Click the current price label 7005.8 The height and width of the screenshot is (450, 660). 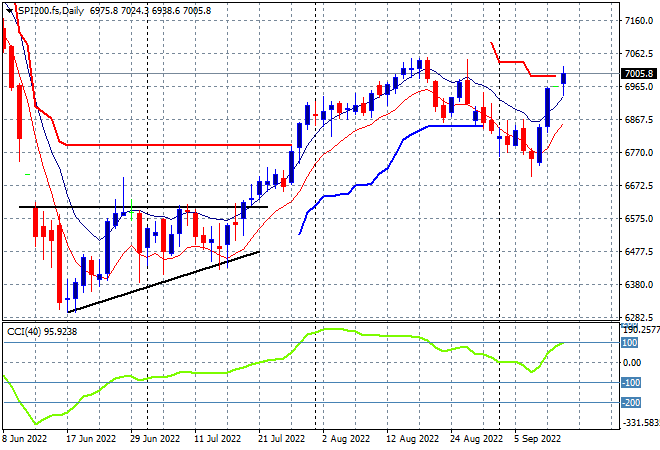click(x=639, y=74)
